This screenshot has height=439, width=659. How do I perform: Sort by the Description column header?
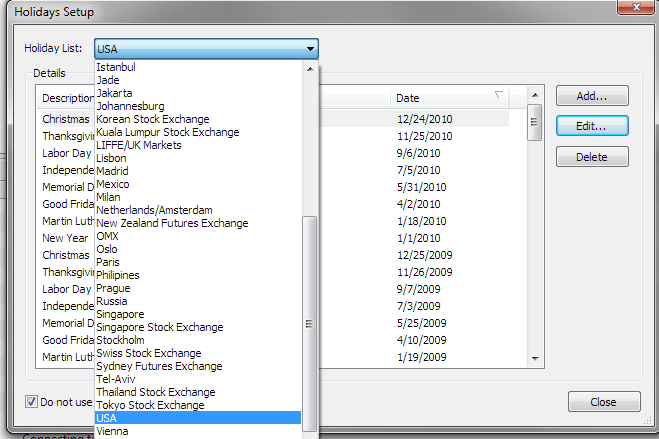68,98
